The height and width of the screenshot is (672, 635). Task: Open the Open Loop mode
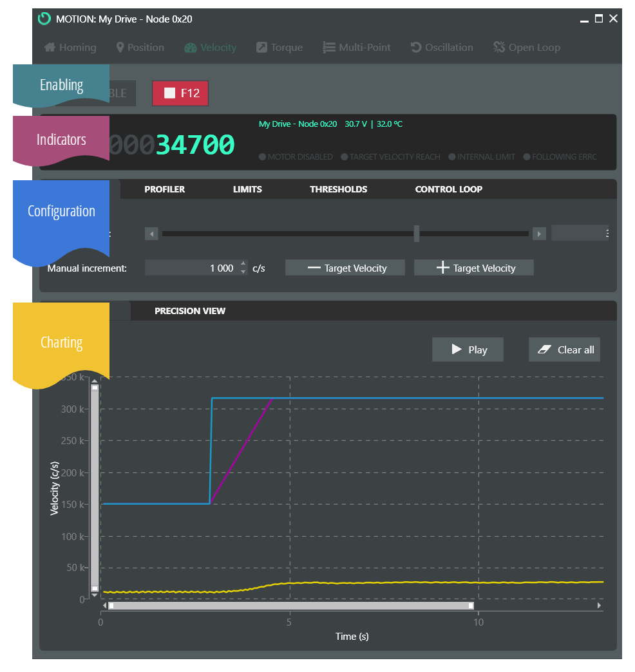pos(526,48)
